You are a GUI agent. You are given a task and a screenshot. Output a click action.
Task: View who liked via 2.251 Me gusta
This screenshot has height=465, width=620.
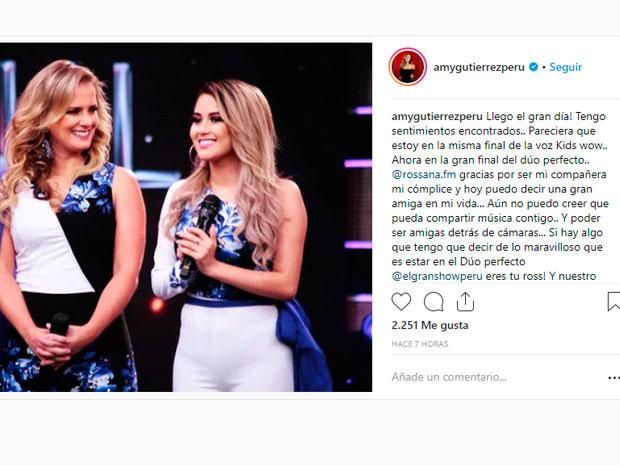430,325
